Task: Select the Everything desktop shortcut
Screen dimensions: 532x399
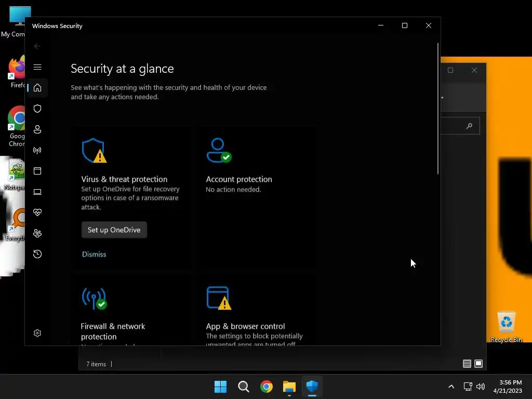Action: (x=15, y=224)
